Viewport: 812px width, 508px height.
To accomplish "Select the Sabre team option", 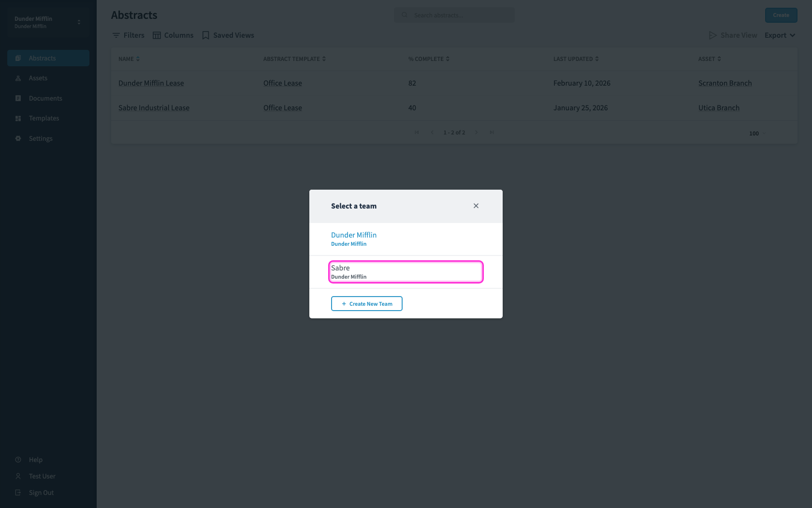I will pyautogui.click(x=406, y=272).
